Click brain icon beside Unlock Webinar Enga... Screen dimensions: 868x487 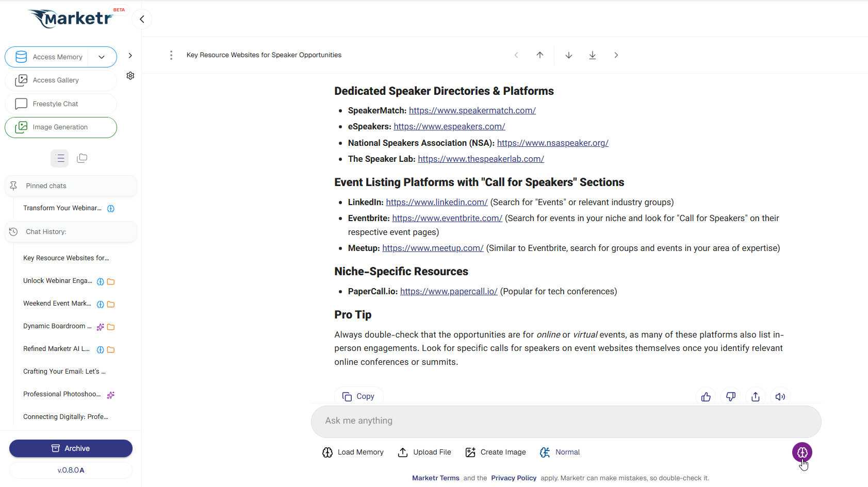(101, 282)
